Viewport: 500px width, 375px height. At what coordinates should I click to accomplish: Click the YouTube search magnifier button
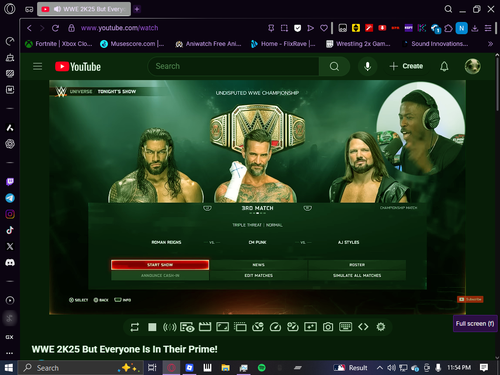point(334,66)
